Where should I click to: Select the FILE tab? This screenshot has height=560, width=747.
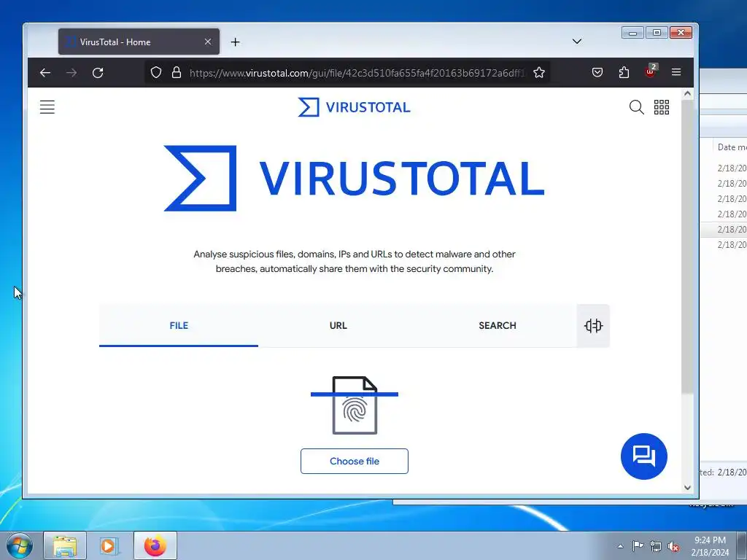179,326
